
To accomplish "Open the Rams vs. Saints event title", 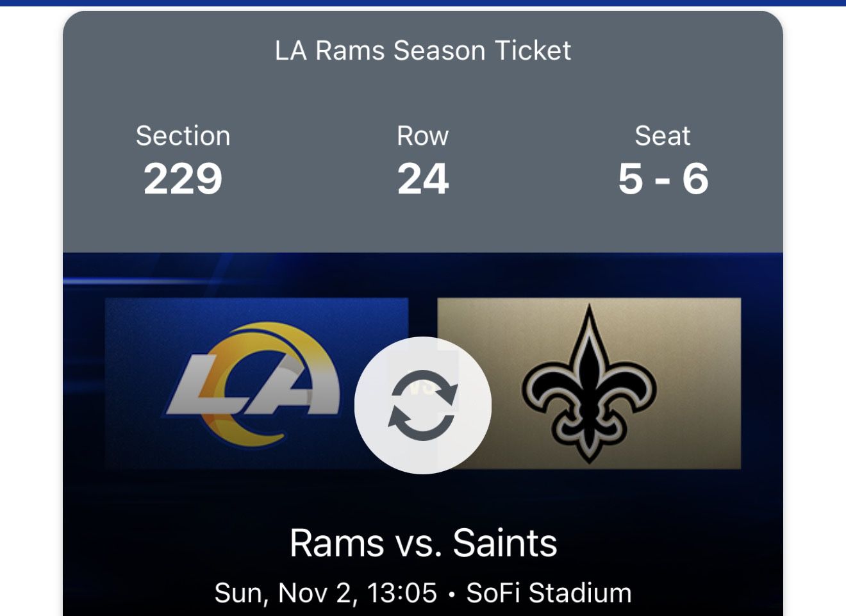I will (424, 544).
